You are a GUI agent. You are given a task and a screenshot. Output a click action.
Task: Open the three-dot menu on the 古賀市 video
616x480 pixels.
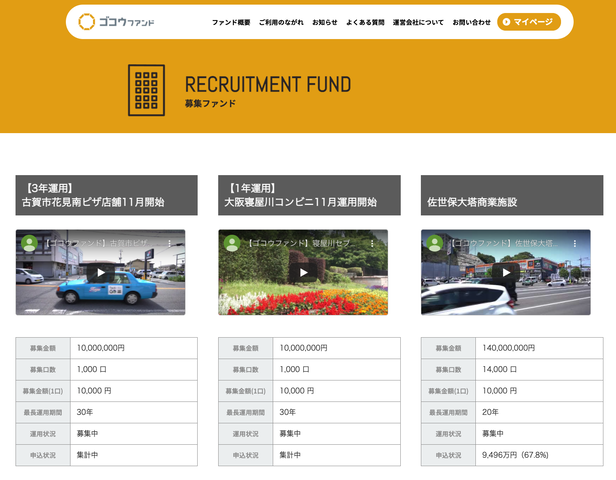point(169,244)
